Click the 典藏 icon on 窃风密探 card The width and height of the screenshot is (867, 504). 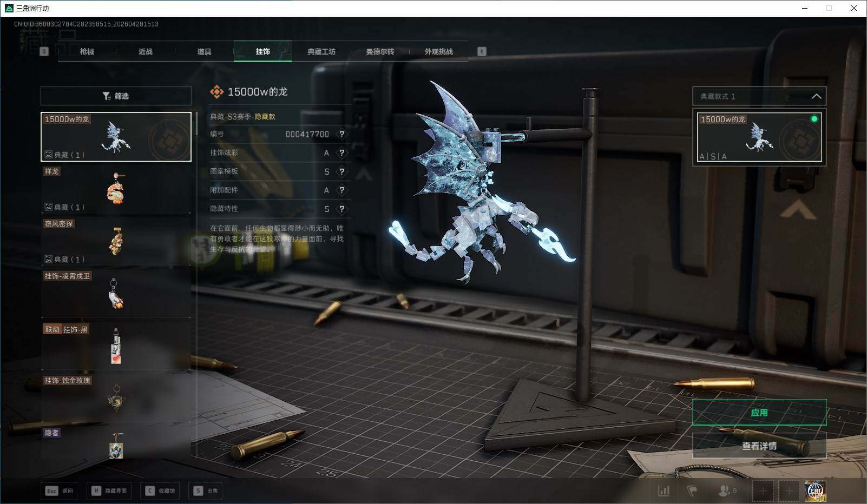(48, 260)
